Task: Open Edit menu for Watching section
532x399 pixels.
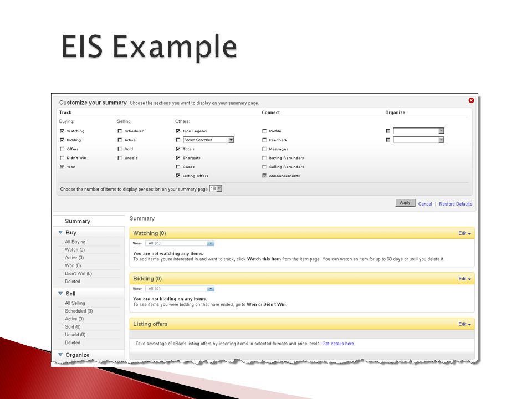Action: point(464,233)
